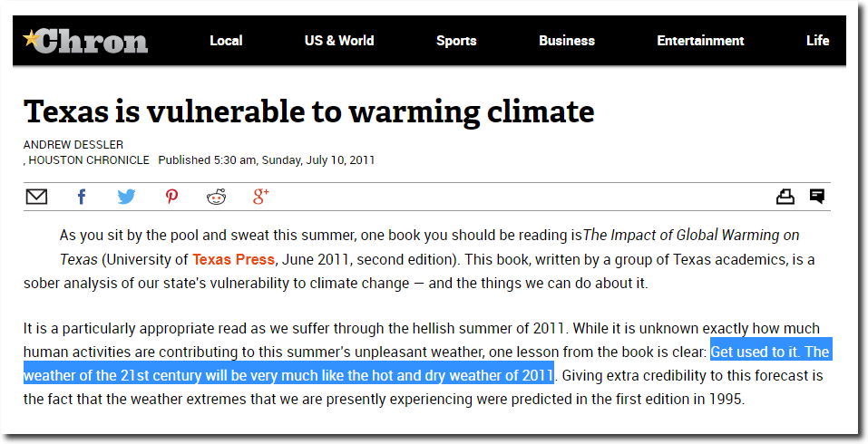Open the US & World section
This screenshot has width=868, height=444.
point(339,41)
